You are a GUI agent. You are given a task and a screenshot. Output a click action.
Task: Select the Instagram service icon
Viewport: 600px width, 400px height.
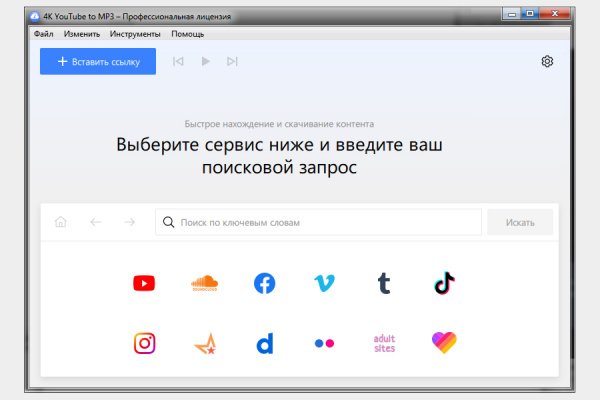pyautogui.click(x=145, y=343)
